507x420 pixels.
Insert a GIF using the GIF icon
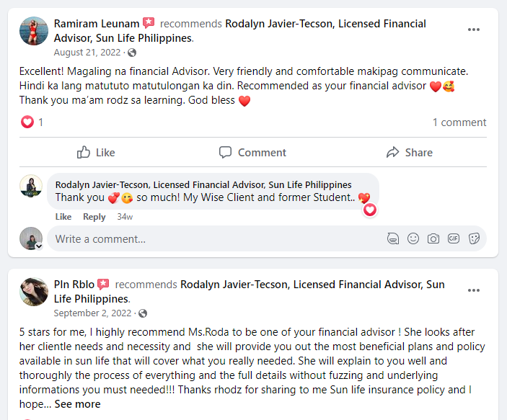pyautogui.click(x=454, y=238)
